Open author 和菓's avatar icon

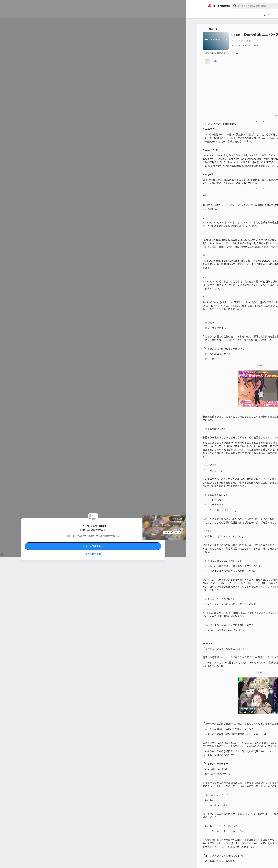pos(208,61)
